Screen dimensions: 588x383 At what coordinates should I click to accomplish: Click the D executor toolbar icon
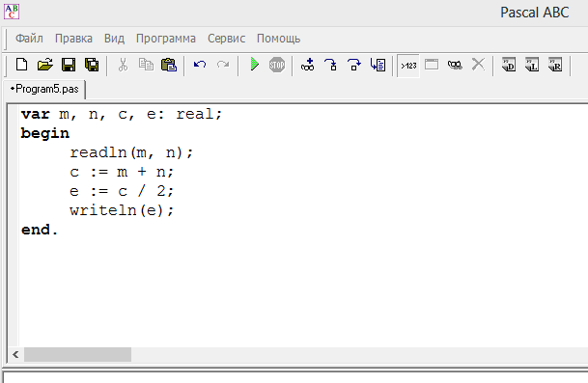click(509, 65)
